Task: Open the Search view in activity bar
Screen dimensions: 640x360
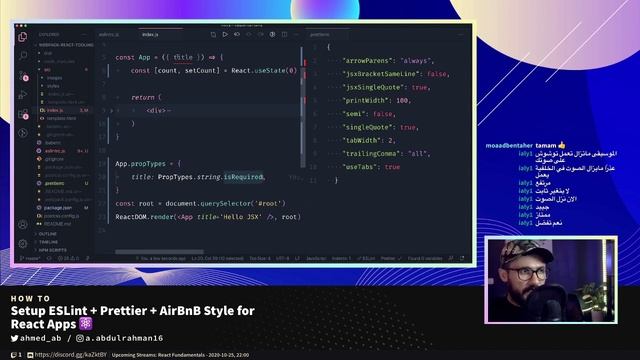Action: (x=23, y=56)
